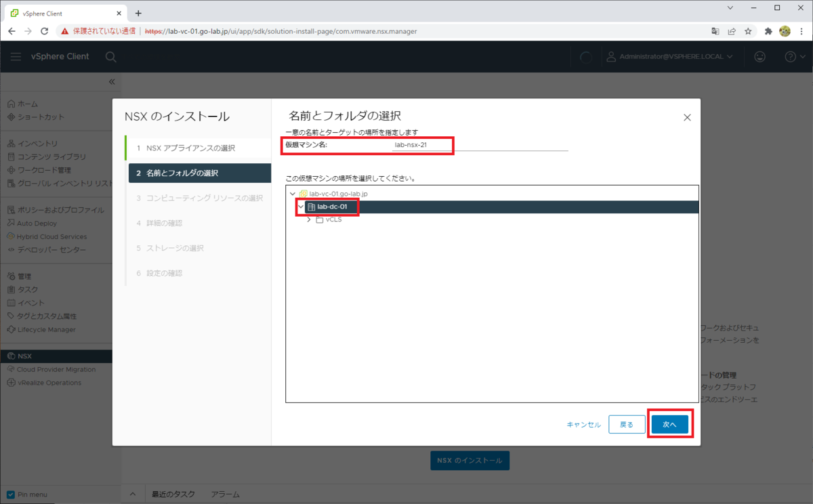The height and width of the screenshot is (504, 813).
Task: Click the browser back arrow
Action: 12,31
